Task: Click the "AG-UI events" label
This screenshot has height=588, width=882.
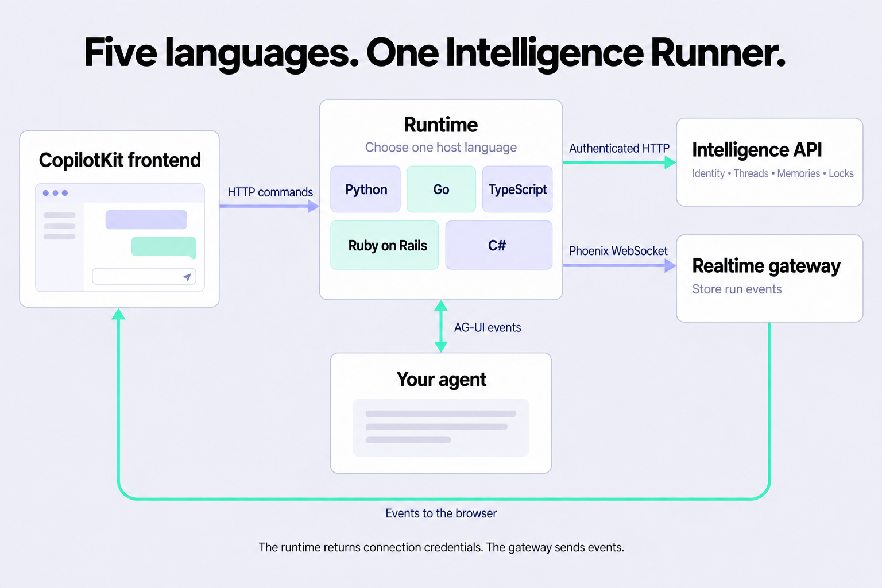Action: coord(488,327)
